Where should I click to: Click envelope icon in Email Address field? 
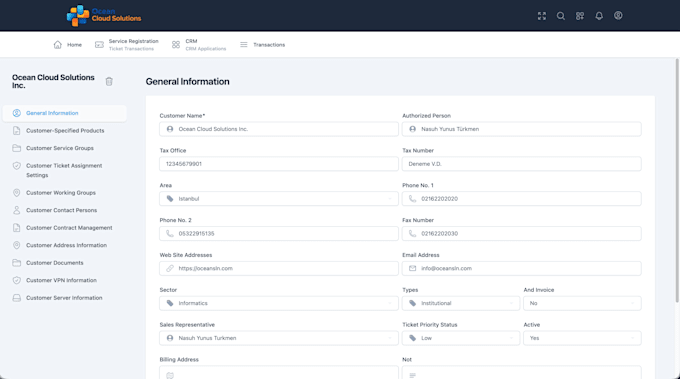click(412, 268)
